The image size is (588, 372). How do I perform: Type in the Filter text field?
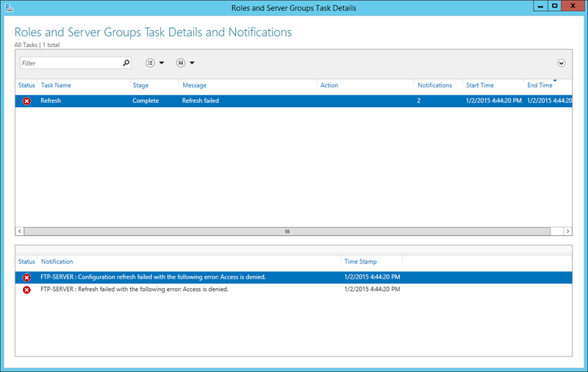click(70, 63)
